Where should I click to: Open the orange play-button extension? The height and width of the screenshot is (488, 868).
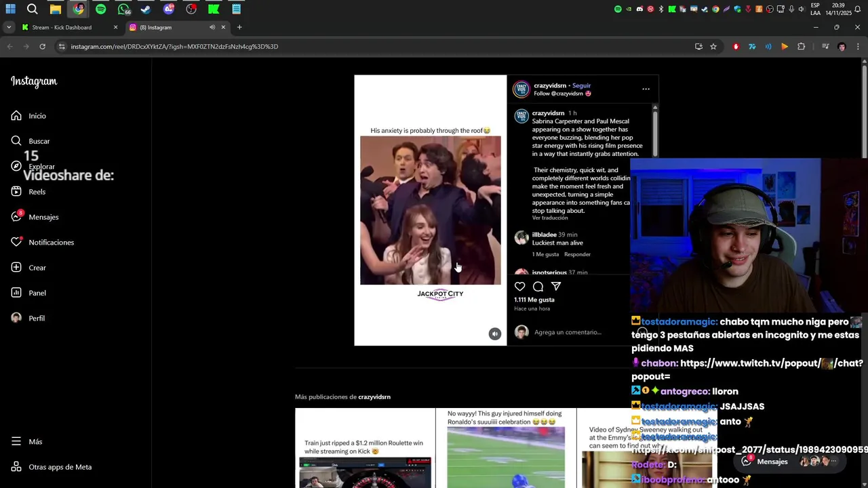[785, 47]
